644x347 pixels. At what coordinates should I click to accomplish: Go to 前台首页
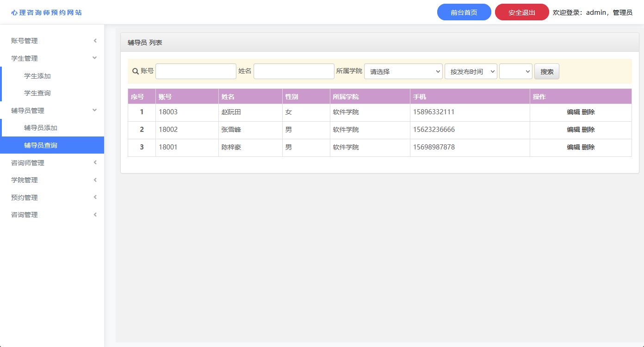tap(464, 12)
